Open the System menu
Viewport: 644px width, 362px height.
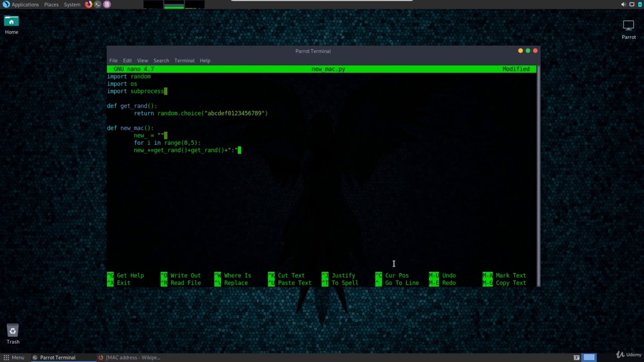click(x=72, y=5)
